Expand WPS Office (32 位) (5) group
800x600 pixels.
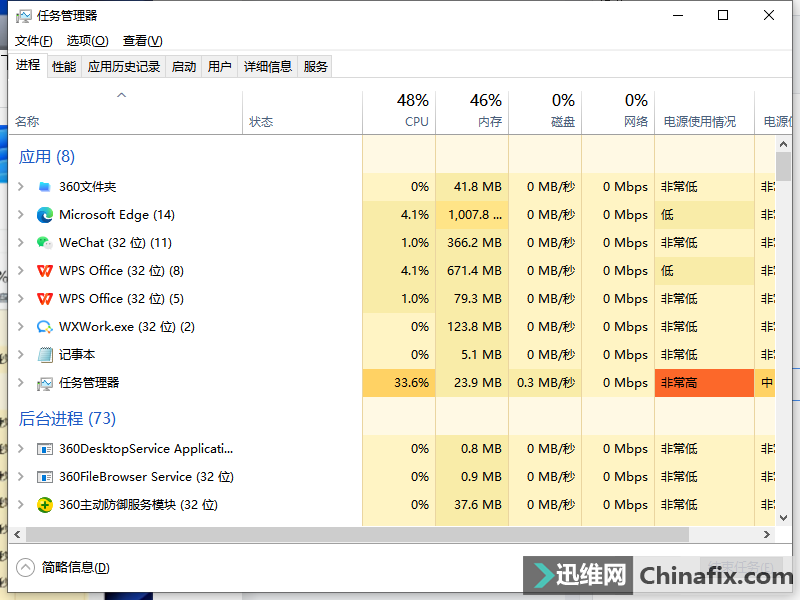tap(21, 299)
